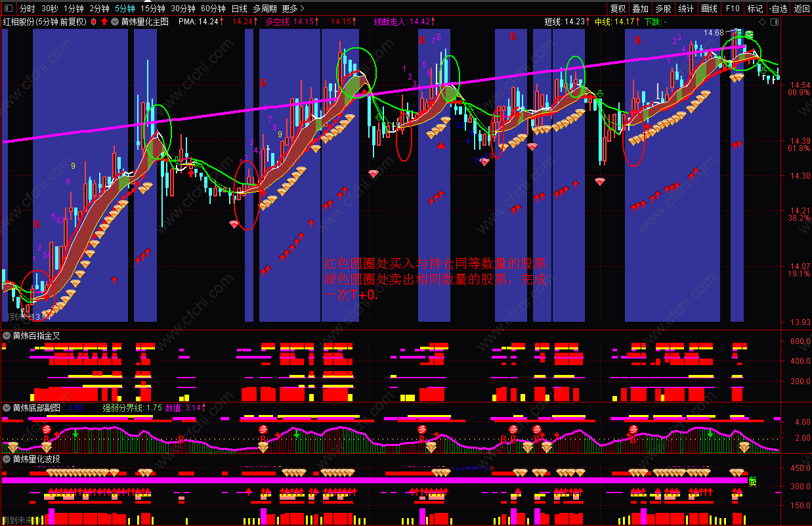The height and width of the screenshot is (526, 812).
Task: Switch to the 60分钟 period tab
Action: point(213,9)
